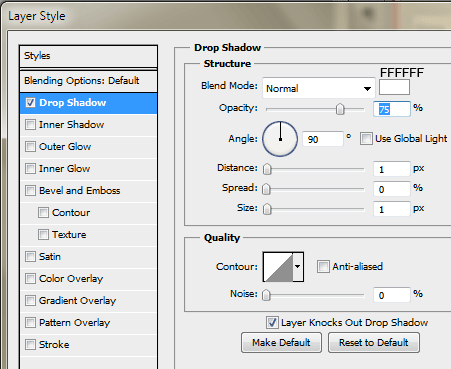The width and height of the screenshot is (451, 369).
Task: Open the Inner Shadow settings row
Action: point(88,125)
